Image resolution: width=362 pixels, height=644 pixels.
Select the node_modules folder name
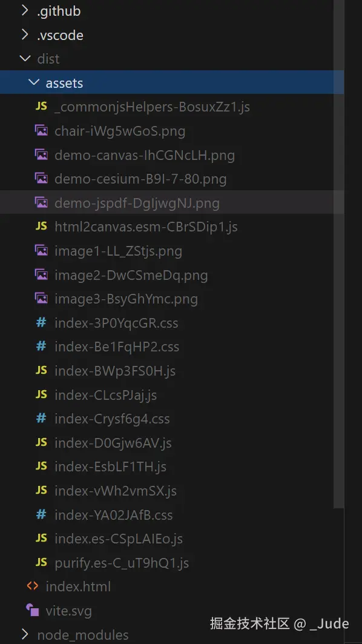(83, 634)
